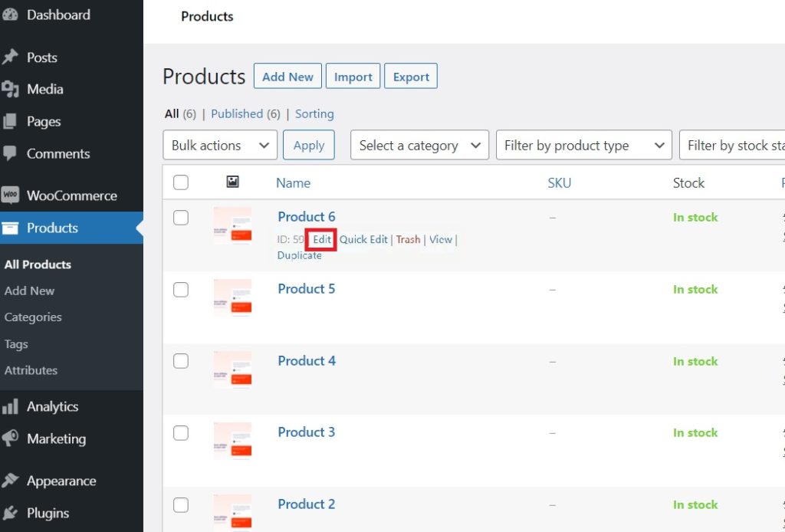The height and width of the screenshot is (532, 785).
Task: Open the Select a category dropdown
Action: (x=419, y=145)
